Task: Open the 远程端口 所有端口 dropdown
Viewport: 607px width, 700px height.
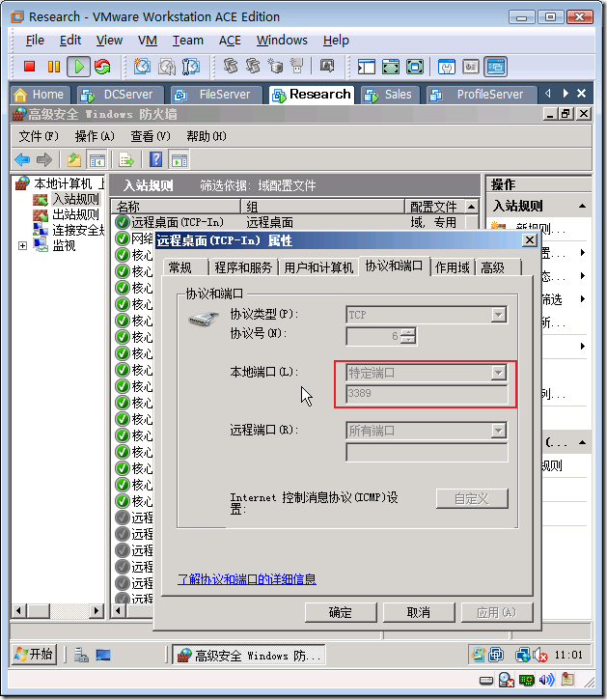Action: [498, 431]
